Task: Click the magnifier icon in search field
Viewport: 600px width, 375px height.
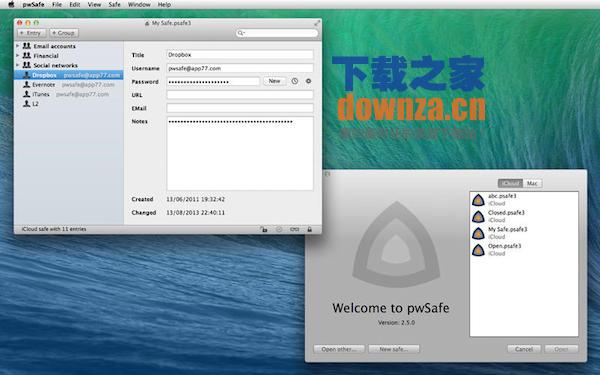Action: point(241,33)
